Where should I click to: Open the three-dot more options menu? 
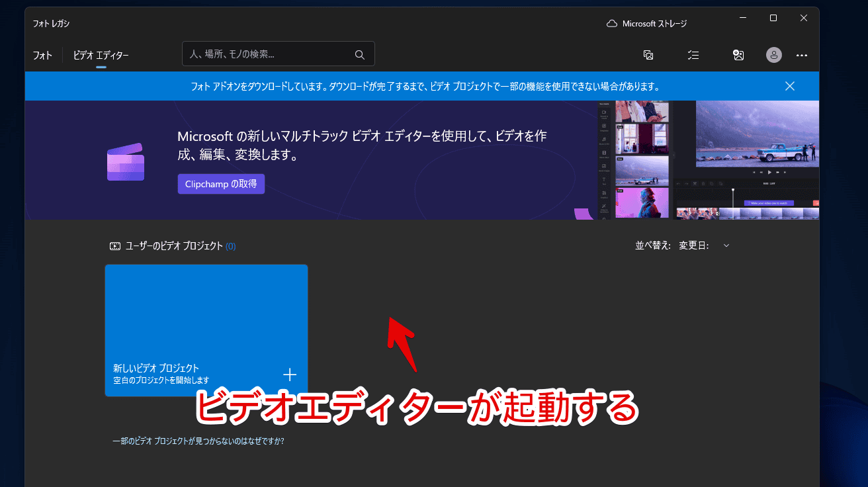point(802,56)
